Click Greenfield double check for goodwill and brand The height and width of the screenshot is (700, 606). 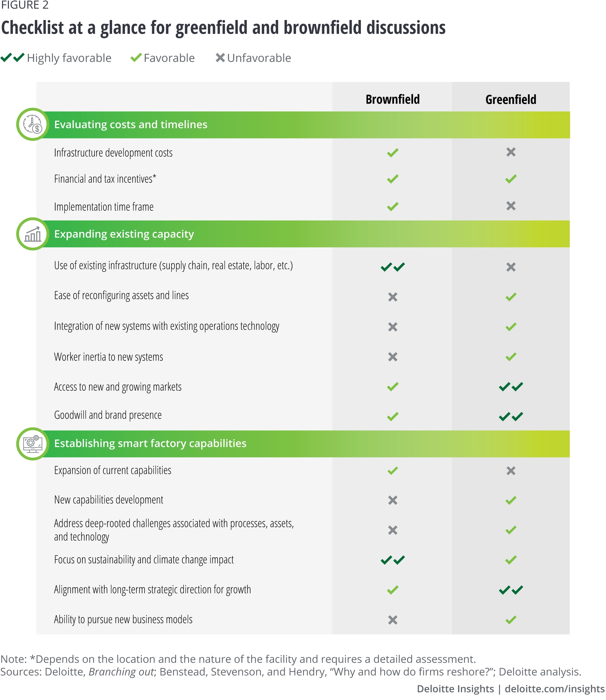pyautogui.click(x=511, y=416)
